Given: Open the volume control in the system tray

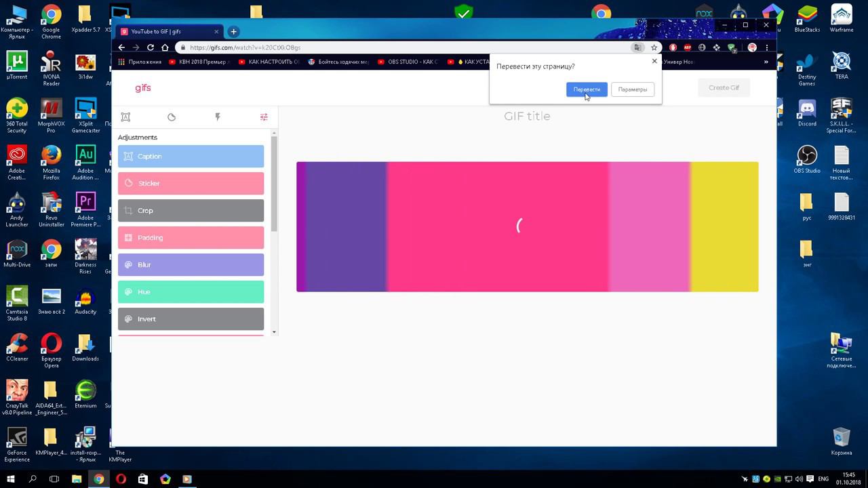Looking at the screenshot, I should point(799,479).
